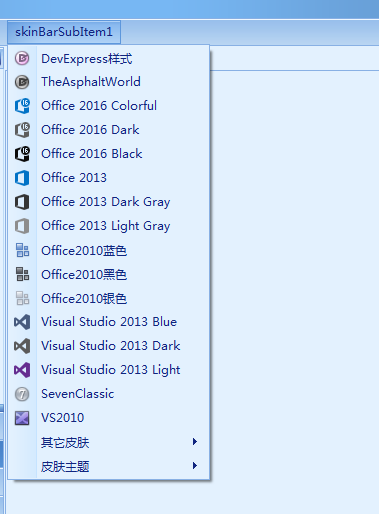Image resolution: width=379 pixels, height=514 pixels.
Task: Apply the Office 2013 Dark Gray skin
Action: [109, 202]
